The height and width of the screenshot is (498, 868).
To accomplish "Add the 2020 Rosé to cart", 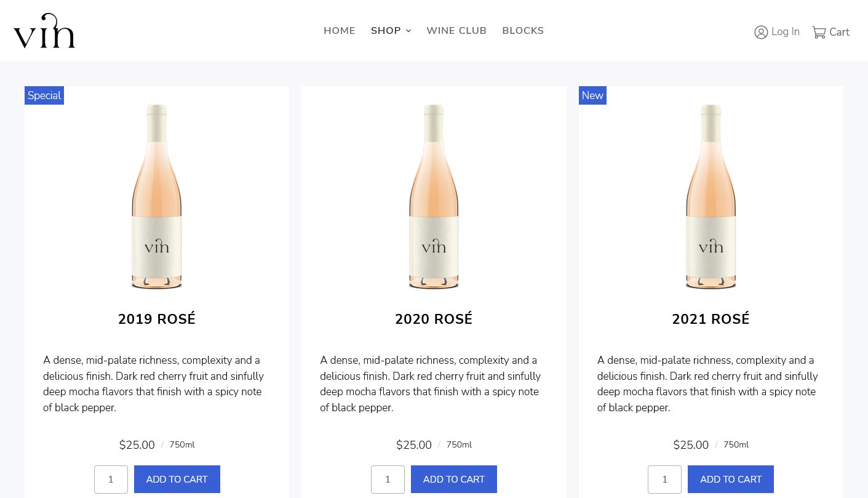I will click(453, 480).
